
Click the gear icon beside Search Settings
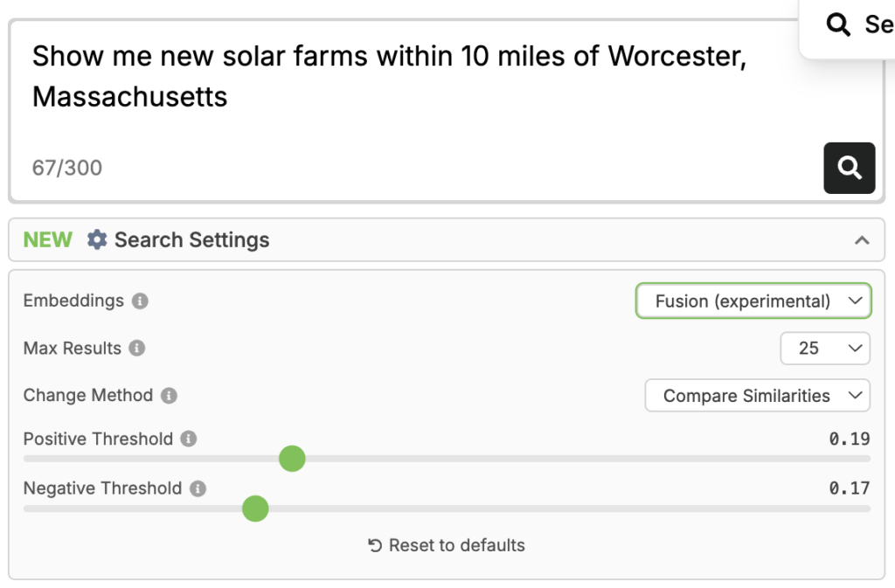pos(96,239)
